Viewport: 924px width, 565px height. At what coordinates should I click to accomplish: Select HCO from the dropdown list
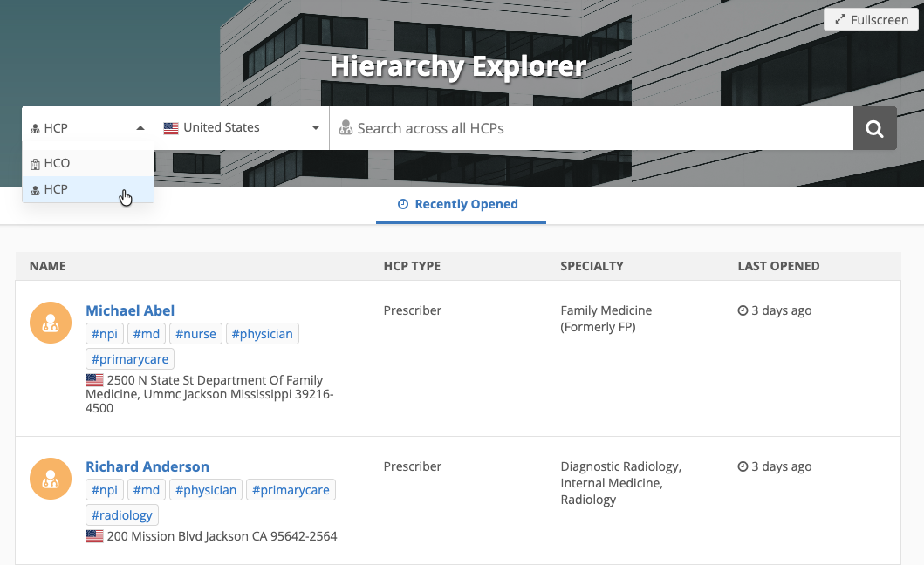tap(57, 163)
